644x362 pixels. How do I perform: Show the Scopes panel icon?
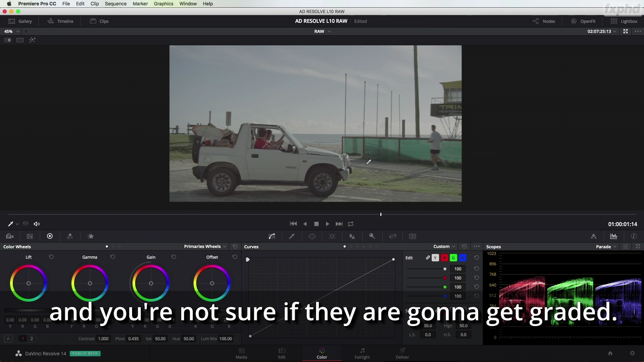click(x=614, y=236)
